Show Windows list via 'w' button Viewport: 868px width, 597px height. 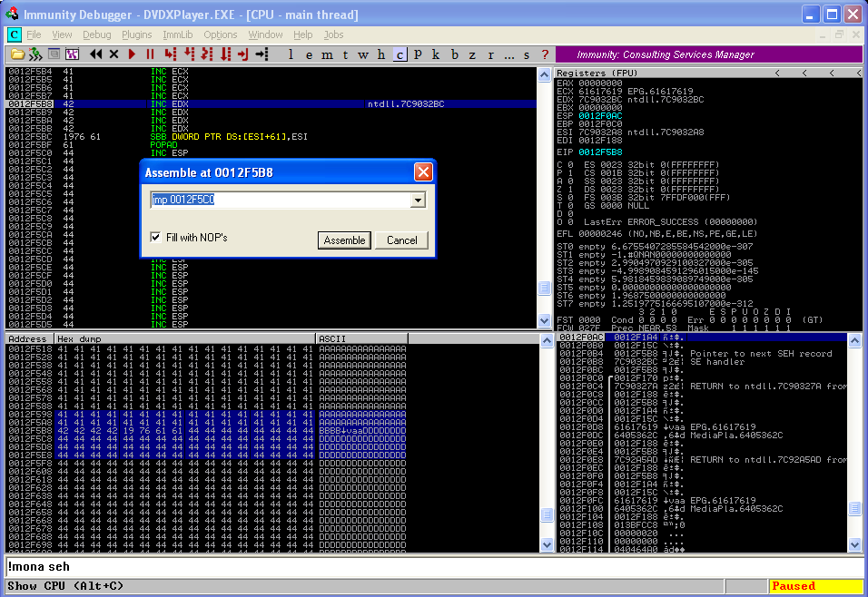coord(363,54)
